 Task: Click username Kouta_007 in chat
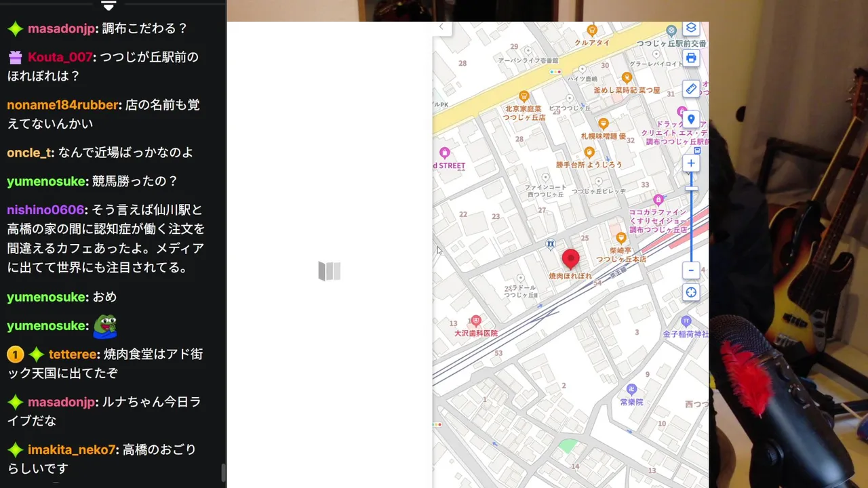(x=60, y=57)
